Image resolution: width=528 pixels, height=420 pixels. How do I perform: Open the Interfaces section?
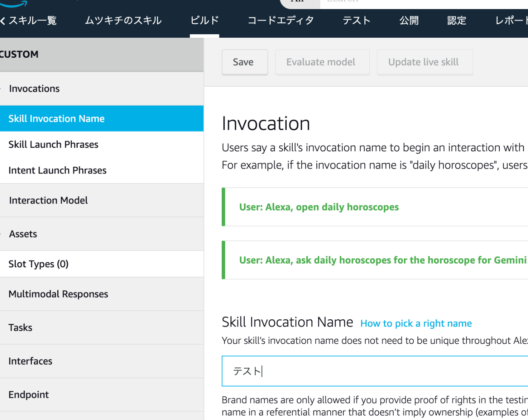tap(102, 361)
